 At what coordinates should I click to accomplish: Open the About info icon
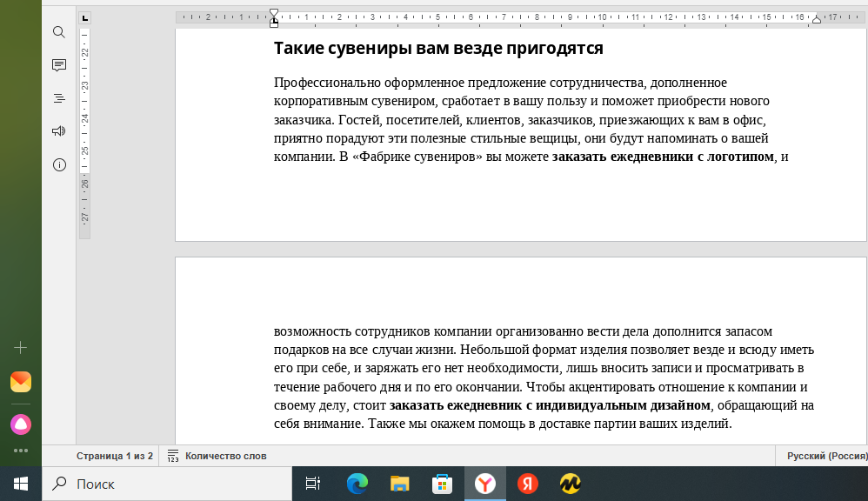pos(58,165)
